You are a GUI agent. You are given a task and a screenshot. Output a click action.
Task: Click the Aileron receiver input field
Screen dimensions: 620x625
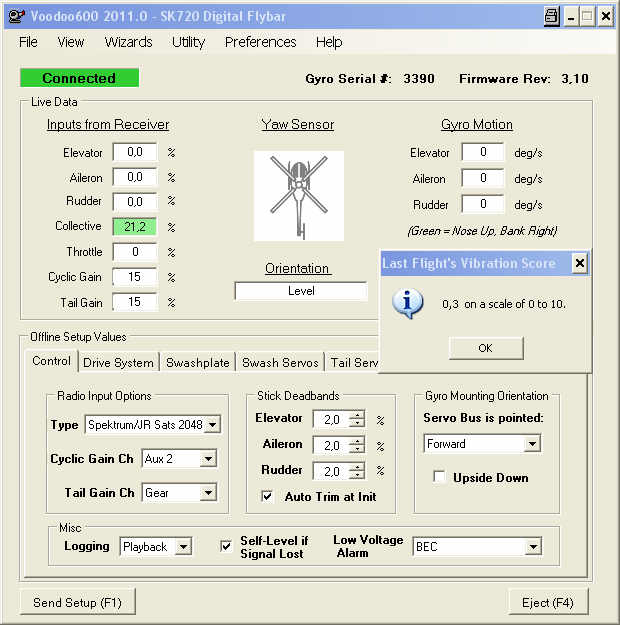pos(135,177)
